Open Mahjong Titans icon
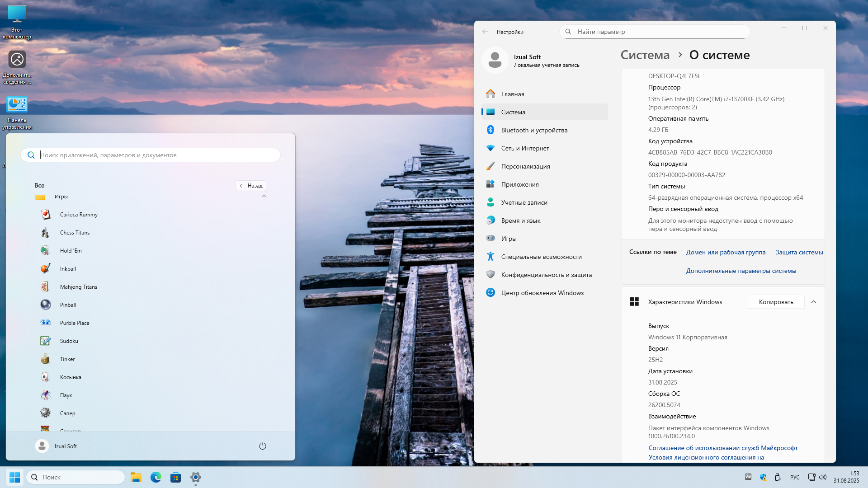This screenshot has height=488, width=868. 45,287
